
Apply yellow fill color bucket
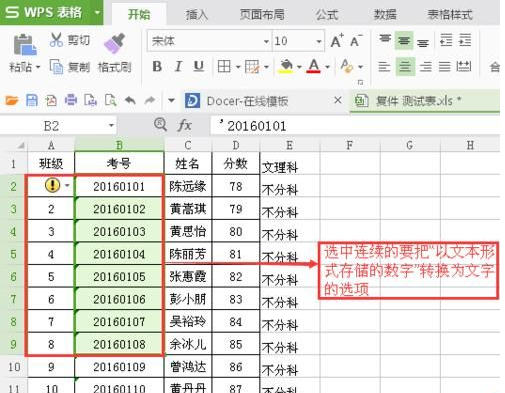tap(286, 66)
